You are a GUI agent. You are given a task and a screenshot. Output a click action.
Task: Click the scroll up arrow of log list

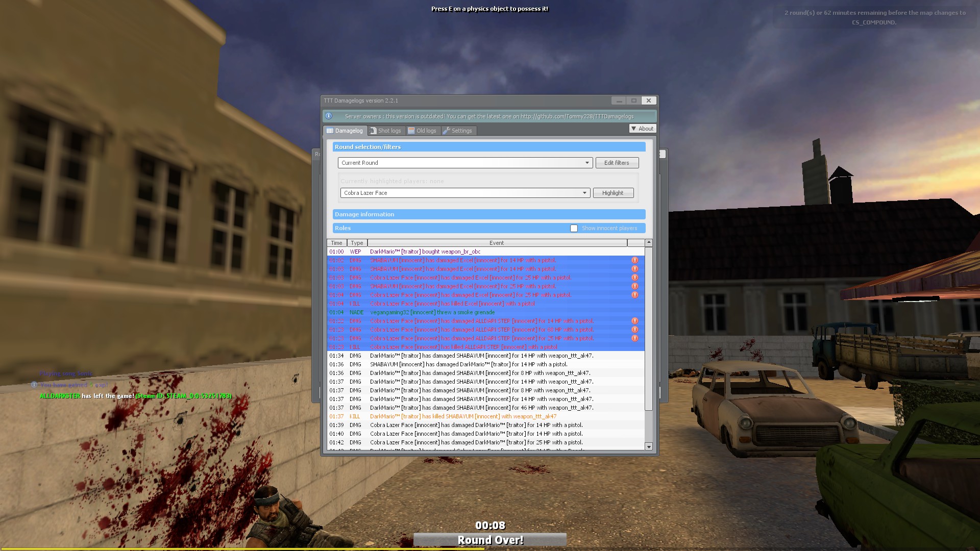[x=649, y=243]
